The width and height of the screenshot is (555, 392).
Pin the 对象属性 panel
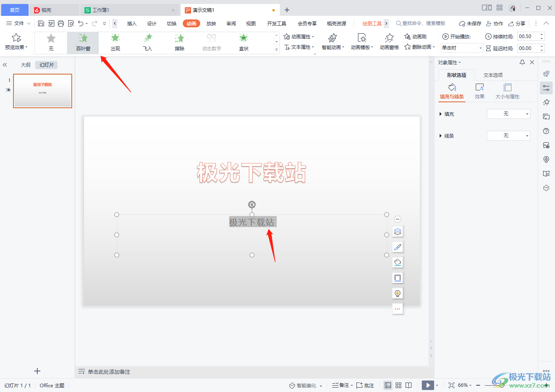coord(522,62)
